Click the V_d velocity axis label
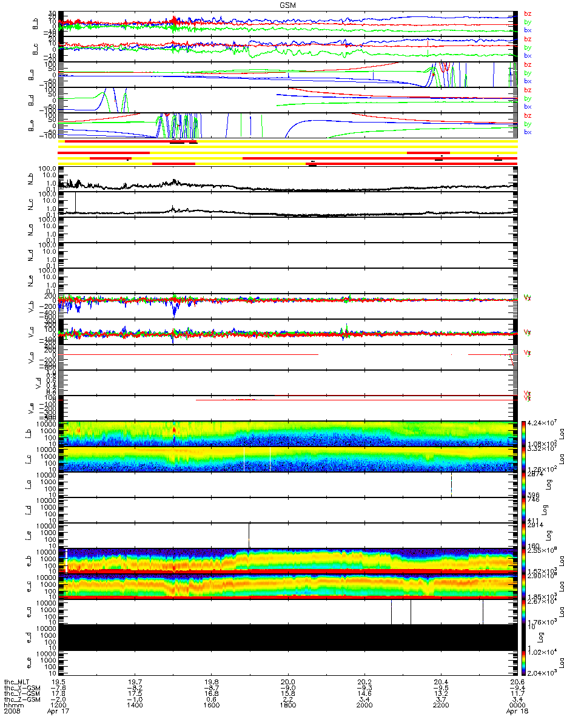 click(38, 383)
